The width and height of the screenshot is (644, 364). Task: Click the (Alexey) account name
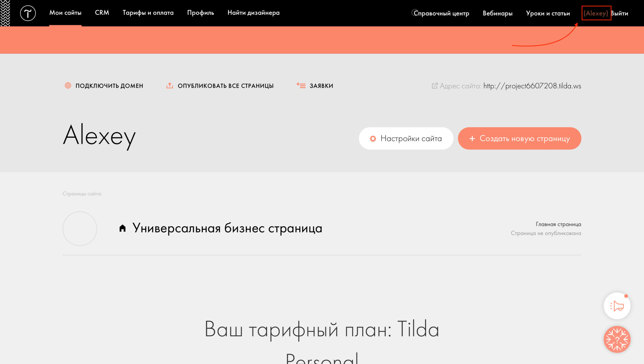pos(596,13)
